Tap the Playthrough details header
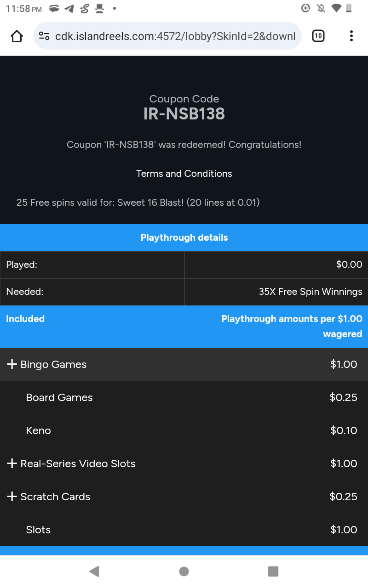Viewport: 368px width, 588px height. (184, 237)
